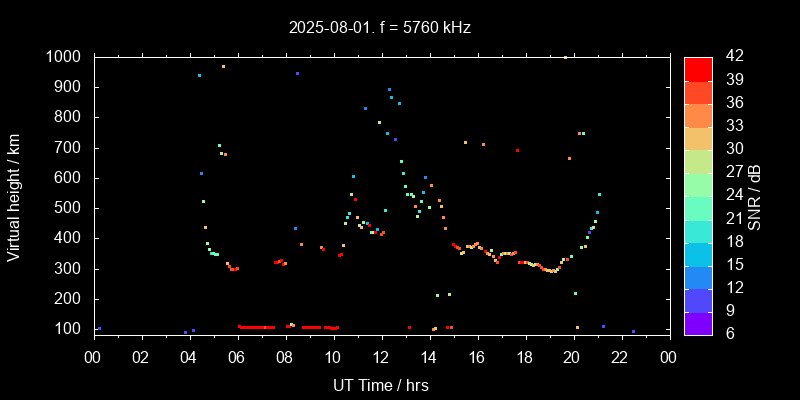Screen dimensions: 800x400
Task: Click the "SNR / dB" colorbar label
Action: (755, 195)
